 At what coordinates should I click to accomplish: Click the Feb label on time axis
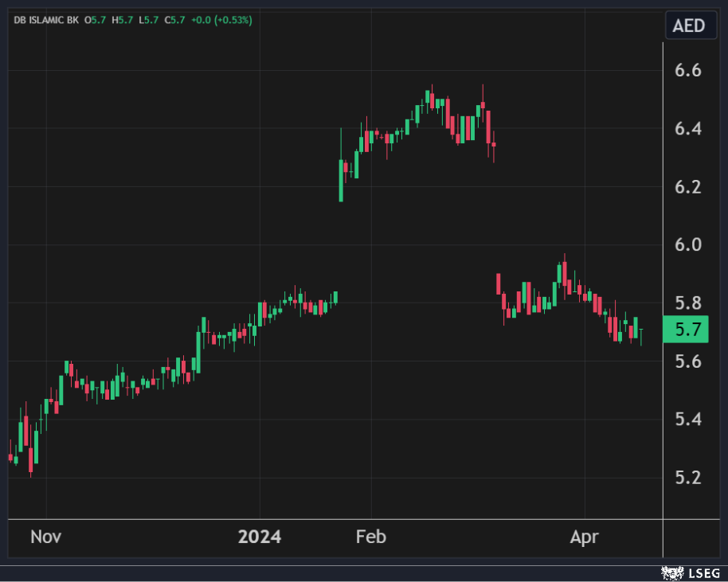pos(371,537)
